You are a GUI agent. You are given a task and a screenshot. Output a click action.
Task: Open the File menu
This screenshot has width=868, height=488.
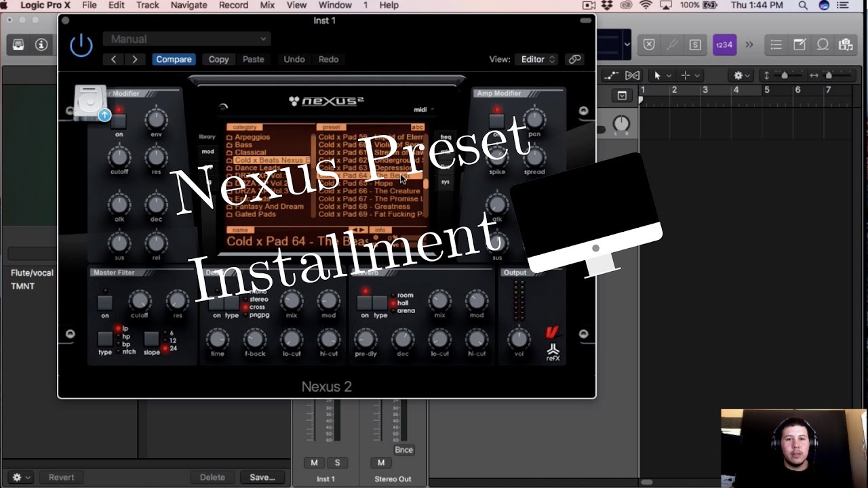coord(89,5)
